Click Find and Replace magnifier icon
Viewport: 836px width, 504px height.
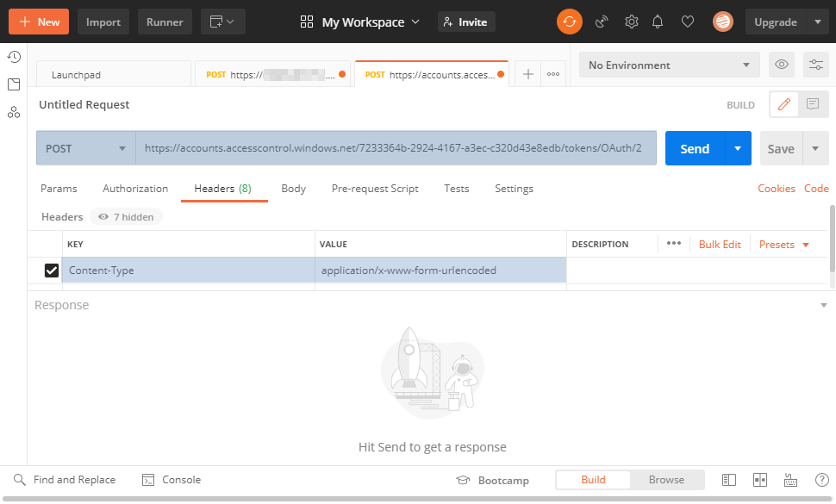(x=19, y=480)
